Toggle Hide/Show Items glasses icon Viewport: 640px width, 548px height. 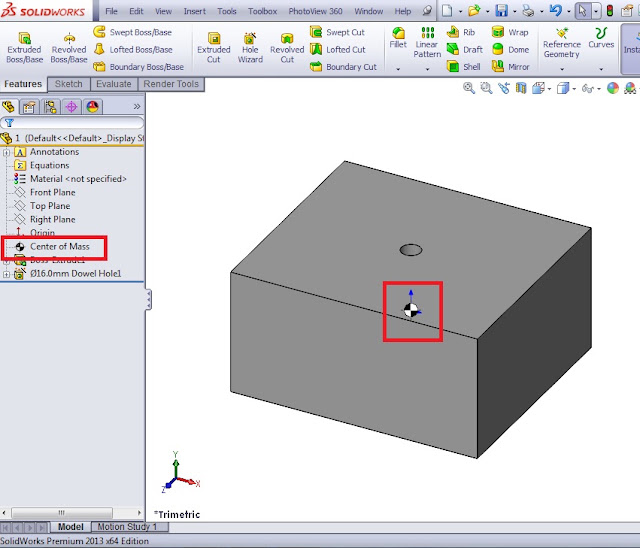pyautogui.click(x=588, y=88)
